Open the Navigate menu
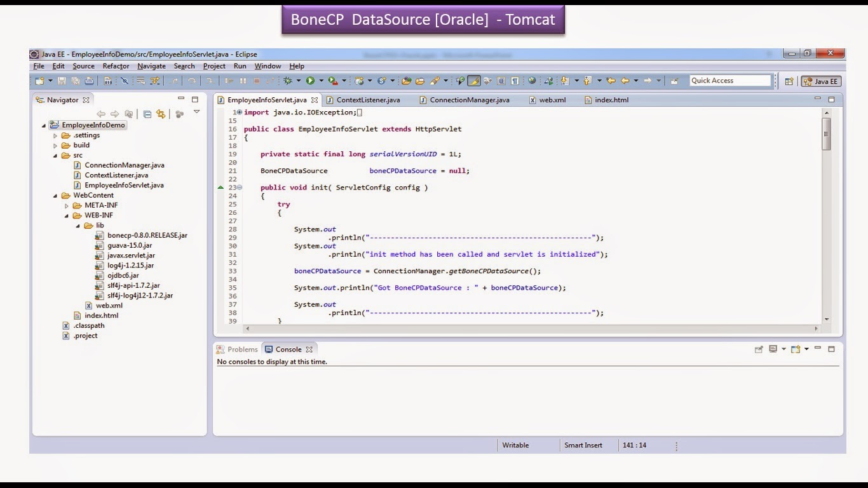 (151, 66)
